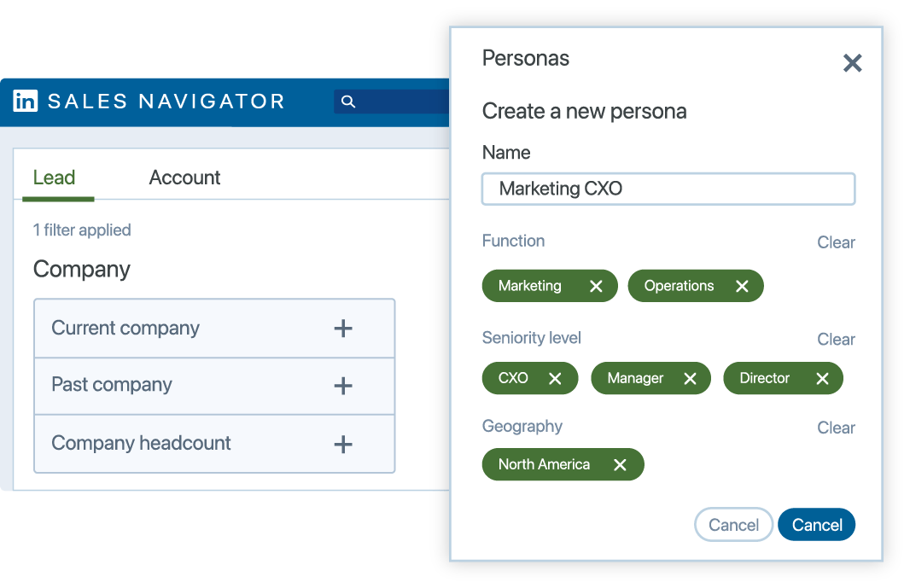Image resolution: width=910 pixels, height=588 pixels.
Task: Remove the Operations function chip
Action: click(x=742, y=286)
